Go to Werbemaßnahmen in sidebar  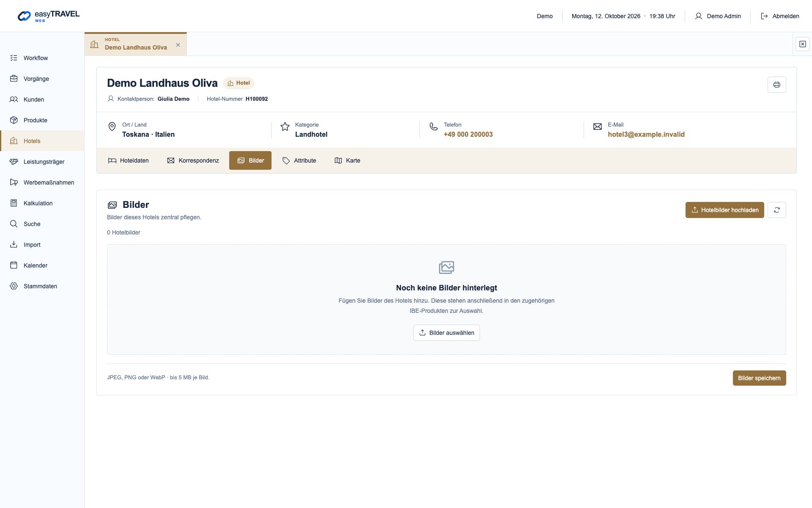pos(42,182)
